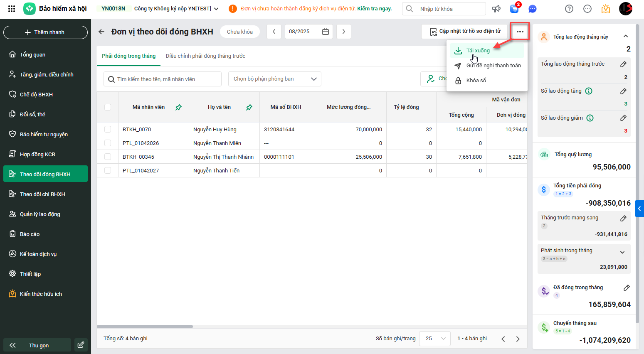Viewport: 644px width, 354px height.
Task: Click Cập nhật từ hồ sơ điện tử
Action: click(x=465, y=32)
